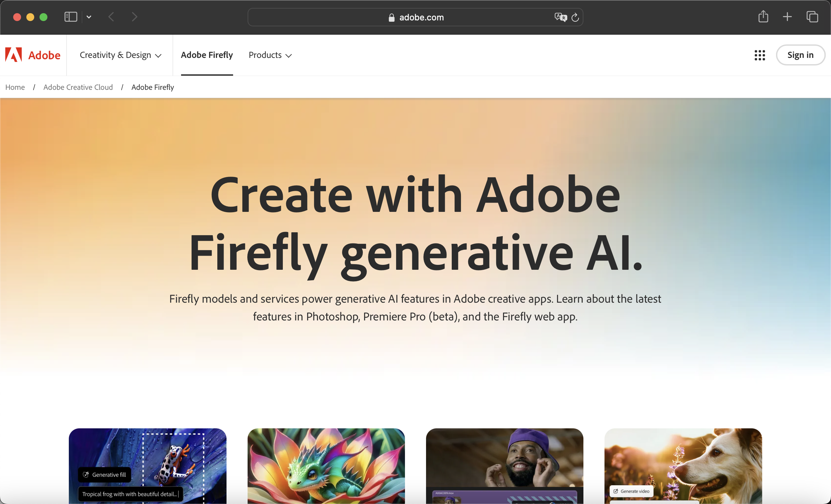This screenshot has width=831, height=504.
Task: Click the Generate video label button
Action: [x=631, y=491]
